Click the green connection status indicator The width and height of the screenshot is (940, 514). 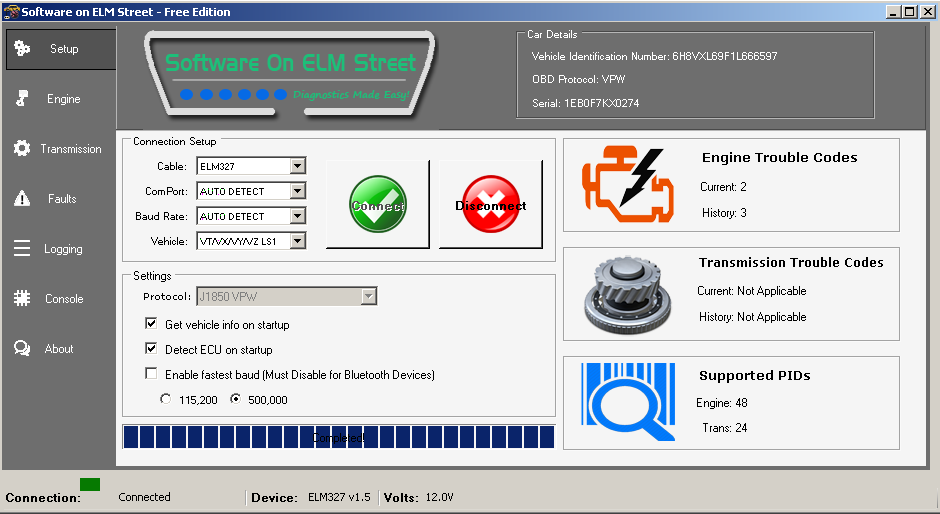[90, 484]
